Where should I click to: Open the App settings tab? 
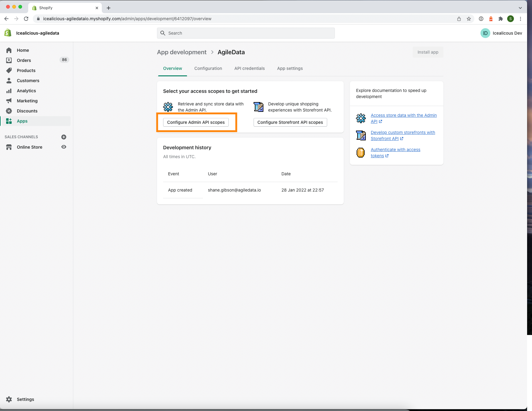coord(290,68)
